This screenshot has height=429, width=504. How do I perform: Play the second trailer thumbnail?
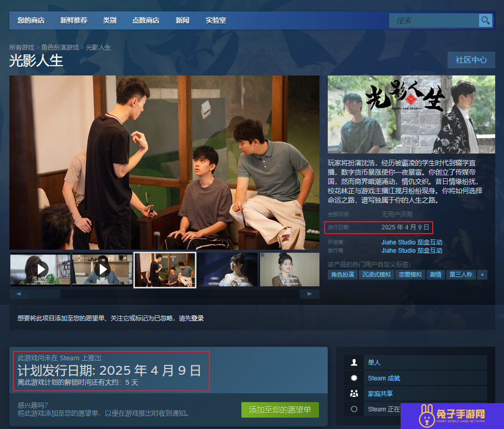point(102,269)
